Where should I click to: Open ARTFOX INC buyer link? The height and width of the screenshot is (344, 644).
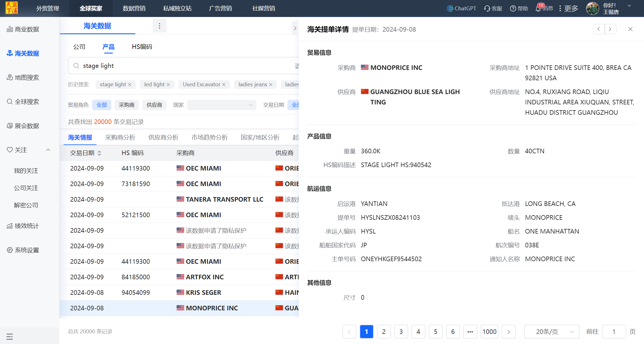coord(205,277)
